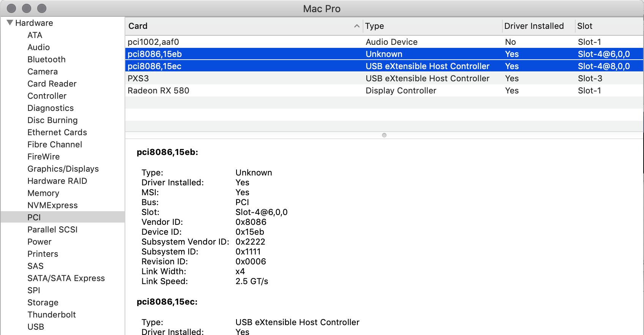644x335 pixels.
Task: Open USB section in the sidebar
Action: [x=36, y=327]
